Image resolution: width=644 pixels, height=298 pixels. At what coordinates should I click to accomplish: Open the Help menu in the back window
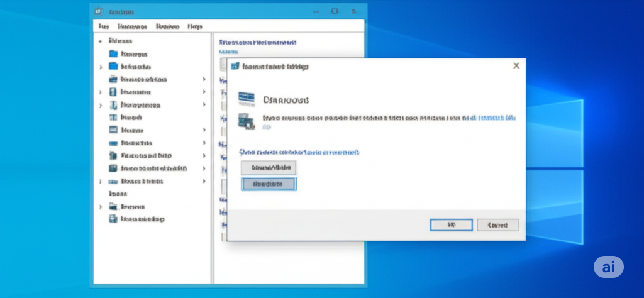(x=195, y=26)
